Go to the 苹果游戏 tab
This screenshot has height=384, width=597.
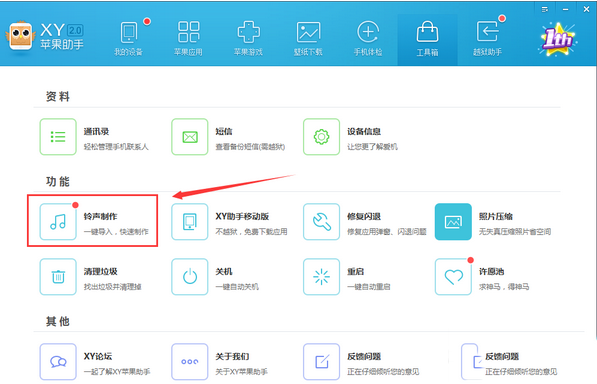248,39
